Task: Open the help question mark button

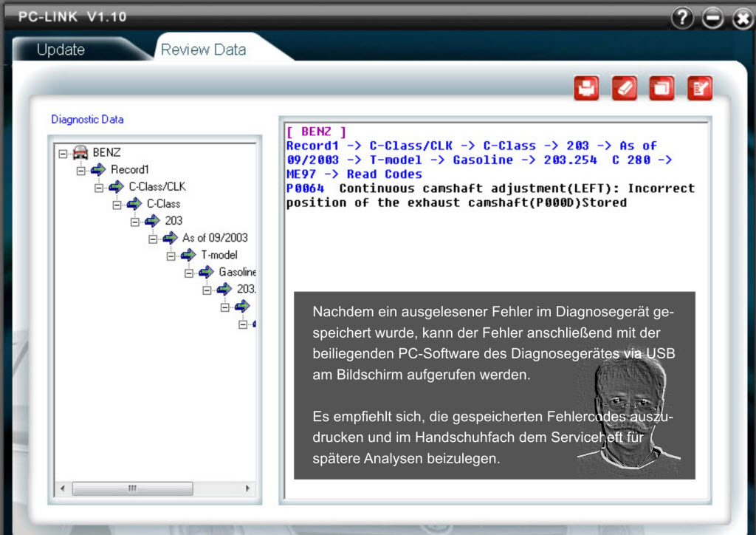Action: [x=682, y=18]
